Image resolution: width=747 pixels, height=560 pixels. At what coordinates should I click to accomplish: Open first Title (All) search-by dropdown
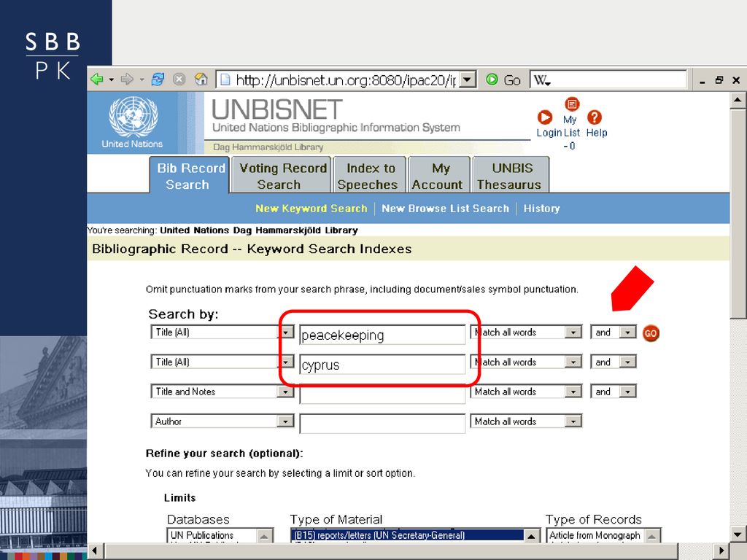[286, 332]
